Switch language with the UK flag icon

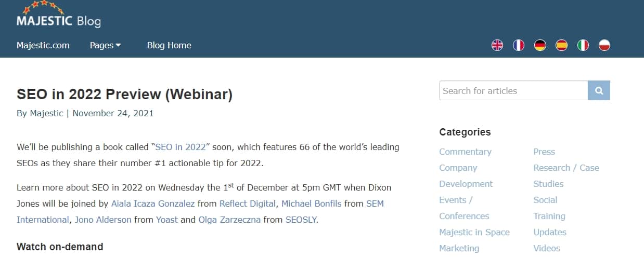point(497,45)
